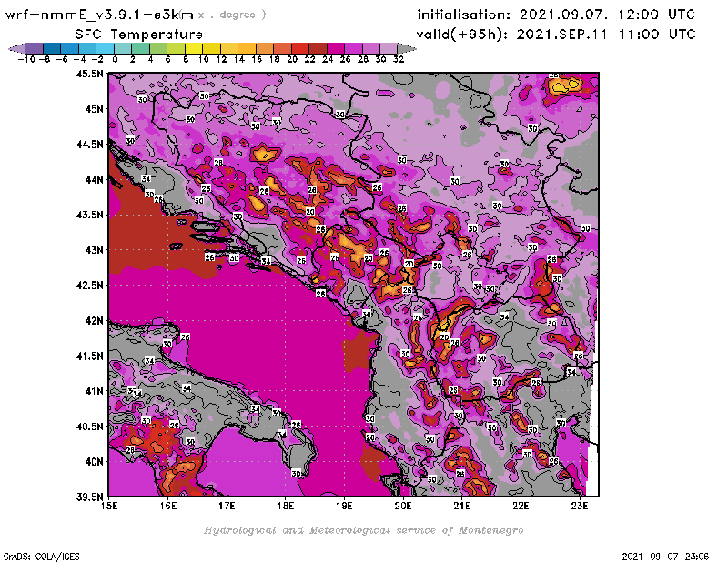This screenshot has height=562, width=728.
Task: Select the initialisation date and time text
Action: 555,15
